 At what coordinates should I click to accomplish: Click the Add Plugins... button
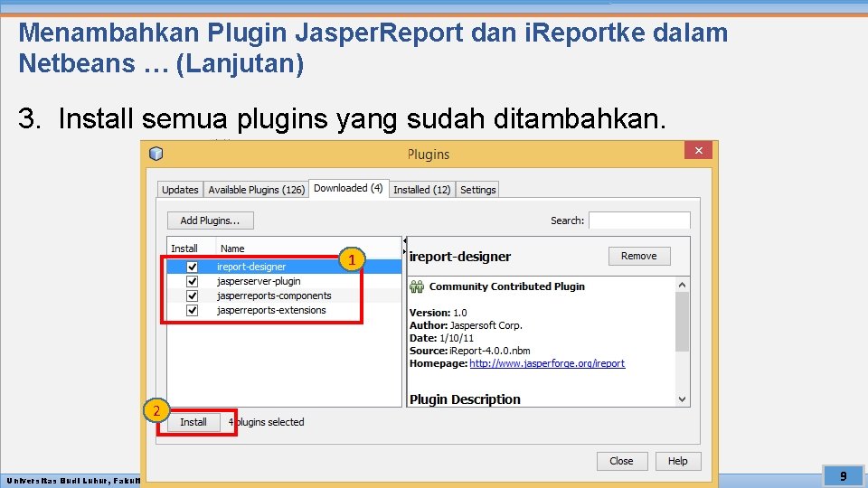[x=211, y=221]
